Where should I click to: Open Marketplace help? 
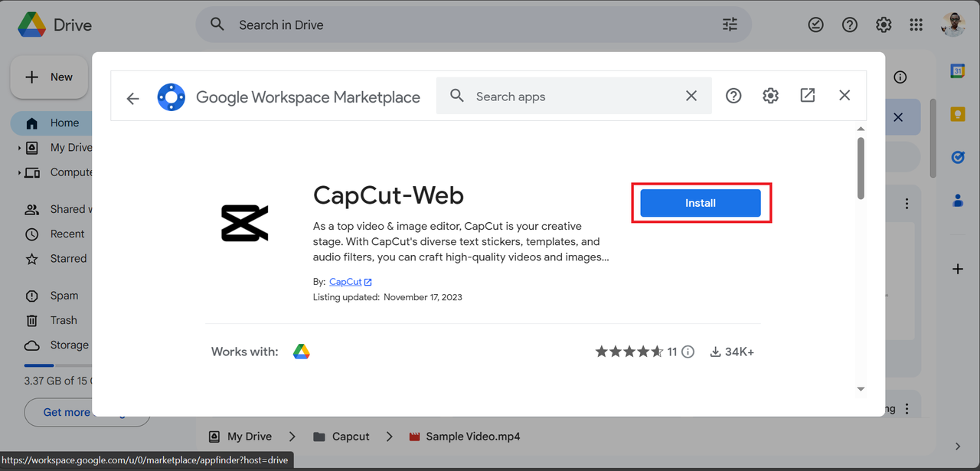[x=733, y=96]
